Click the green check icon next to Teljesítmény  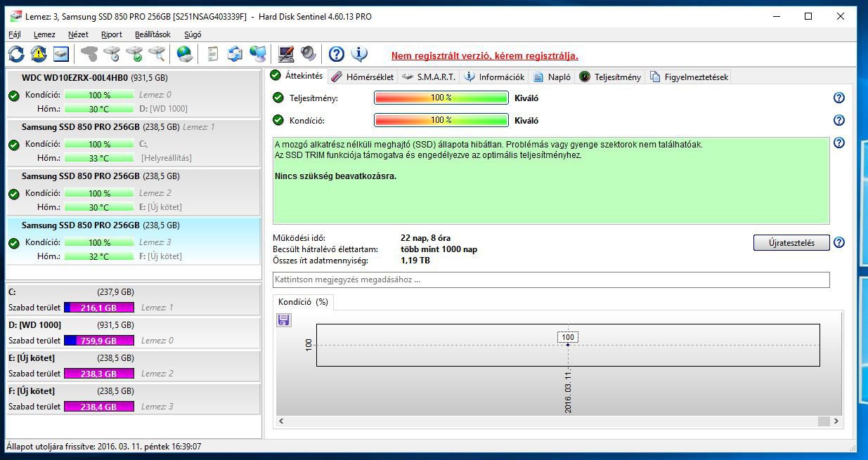click(x=278, y=98)
